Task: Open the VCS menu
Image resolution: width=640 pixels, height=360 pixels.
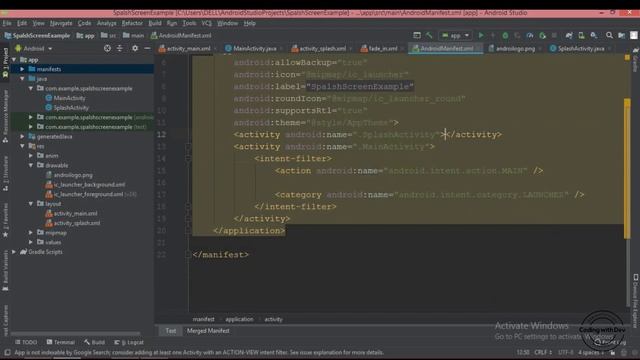Action: [x=207, y=23]
